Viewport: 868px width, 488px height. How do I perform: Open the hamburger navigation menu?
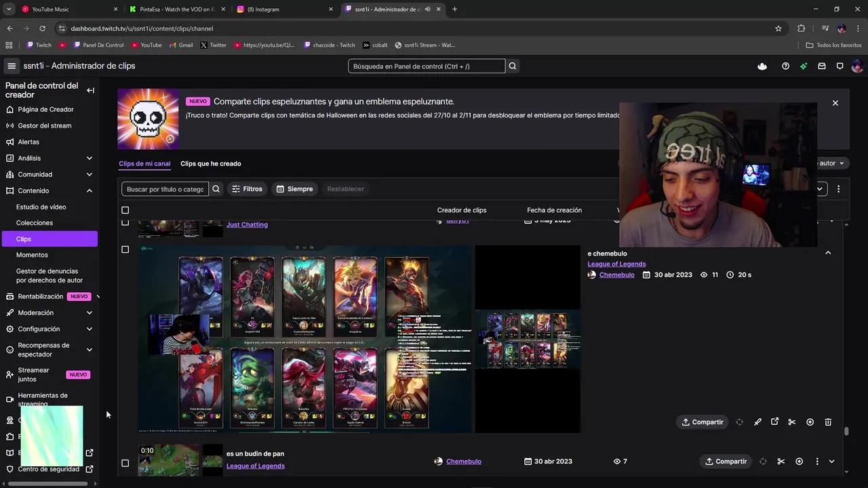pyautogui.click(x=12, y=66)
